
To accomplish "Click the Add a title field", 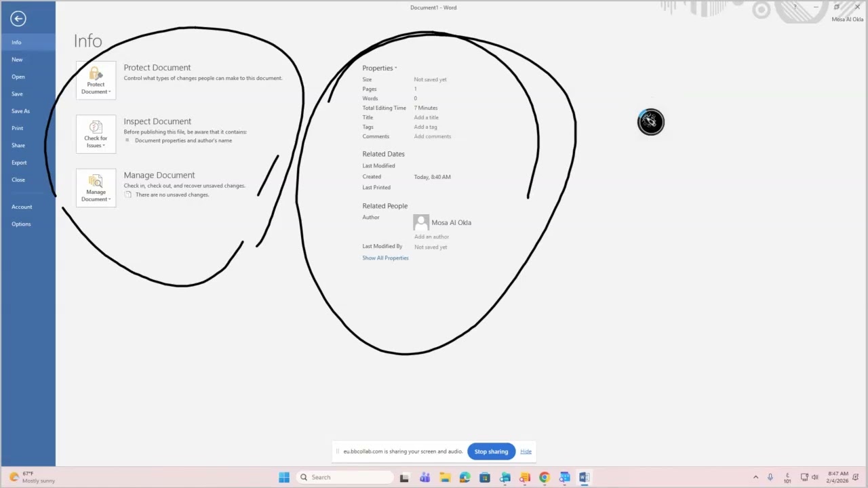I will [x=427, y=118].
